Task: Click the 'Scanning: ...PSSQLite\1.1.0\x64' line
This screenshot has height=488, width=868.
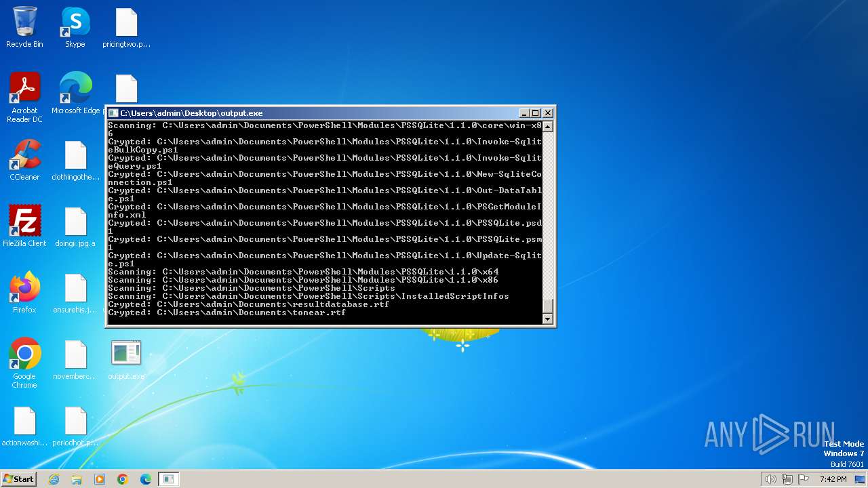Action: pos(303,272)
